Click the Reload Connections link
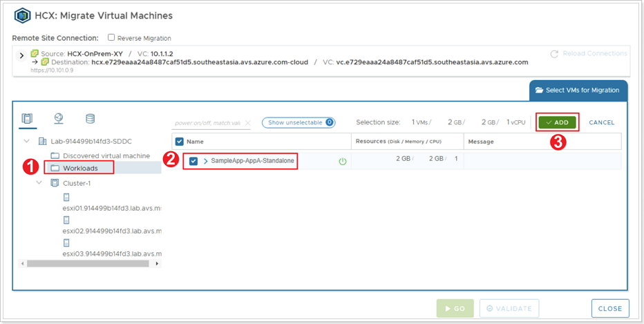Viewport: 644px width, 324px height. pyautogui.click(x=595, y=54)
